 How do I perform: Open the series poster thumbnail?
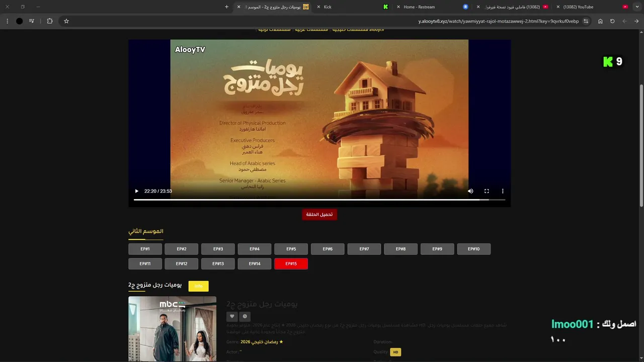click(172, 329)
